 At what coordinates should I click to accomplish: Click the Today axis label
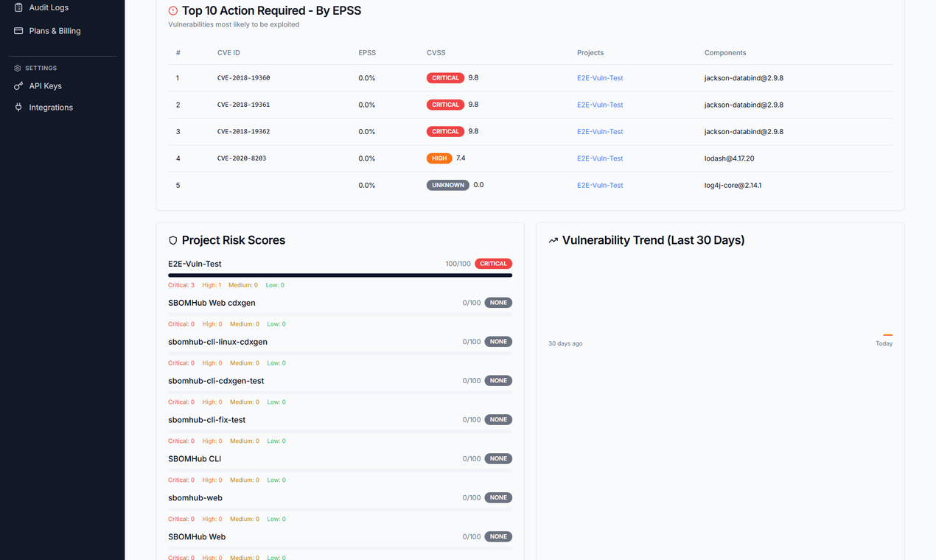[884, 344]
